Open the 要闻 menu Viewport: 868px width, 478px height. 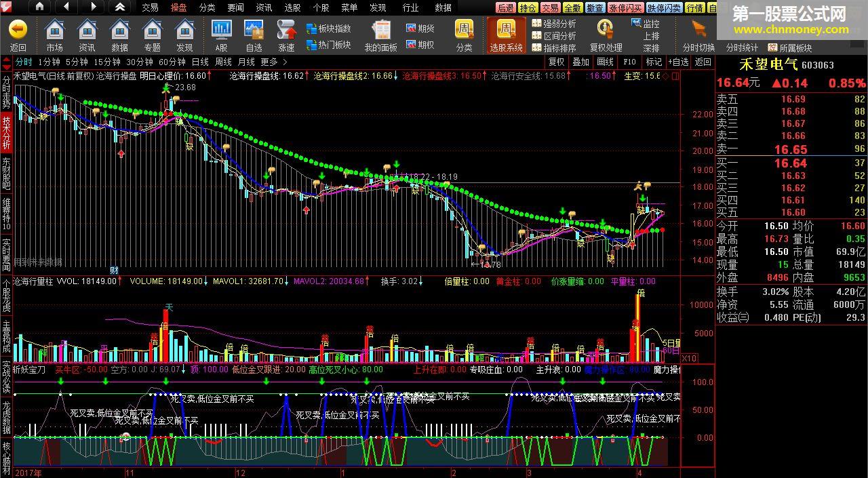click(x=235, y=7)
